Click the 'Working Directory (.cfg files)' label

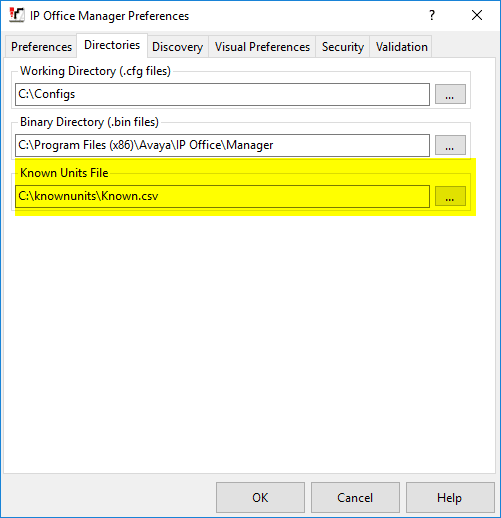95,71
